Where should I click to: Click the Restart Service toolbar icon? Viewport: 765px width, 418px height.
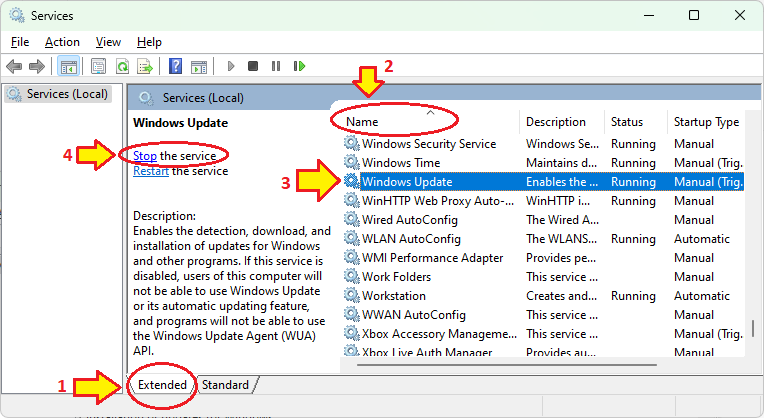[299, 66]
